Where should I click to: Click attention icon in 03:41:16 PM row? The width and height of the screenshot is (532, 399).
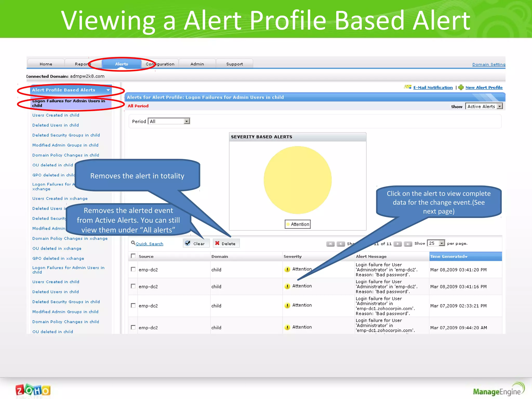(x=287, y=286)
